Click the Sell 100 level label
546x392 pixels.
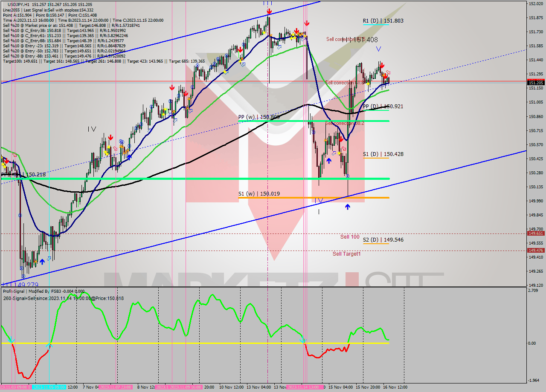pos(350,236)
